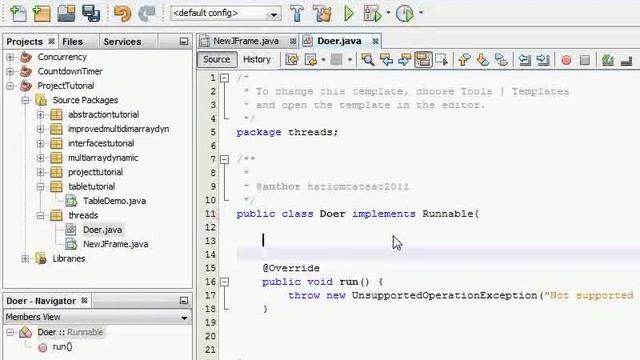The width and height of the screenshot is (640, 360).
Task: Open dropdown arrow next to Debug Project
Action: [x=388, y=13]
